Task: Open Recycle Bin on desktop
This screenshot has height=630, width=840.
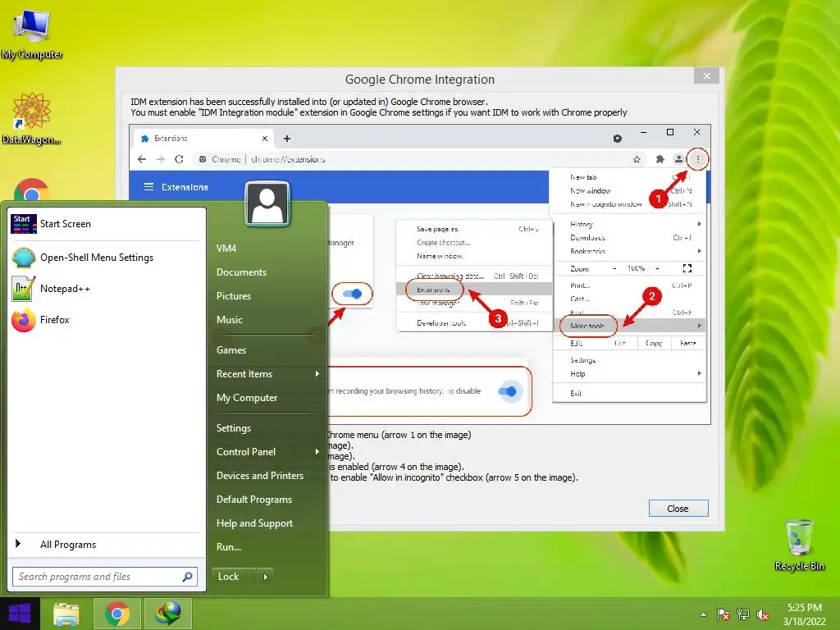Action: click(x=799, y=546)
